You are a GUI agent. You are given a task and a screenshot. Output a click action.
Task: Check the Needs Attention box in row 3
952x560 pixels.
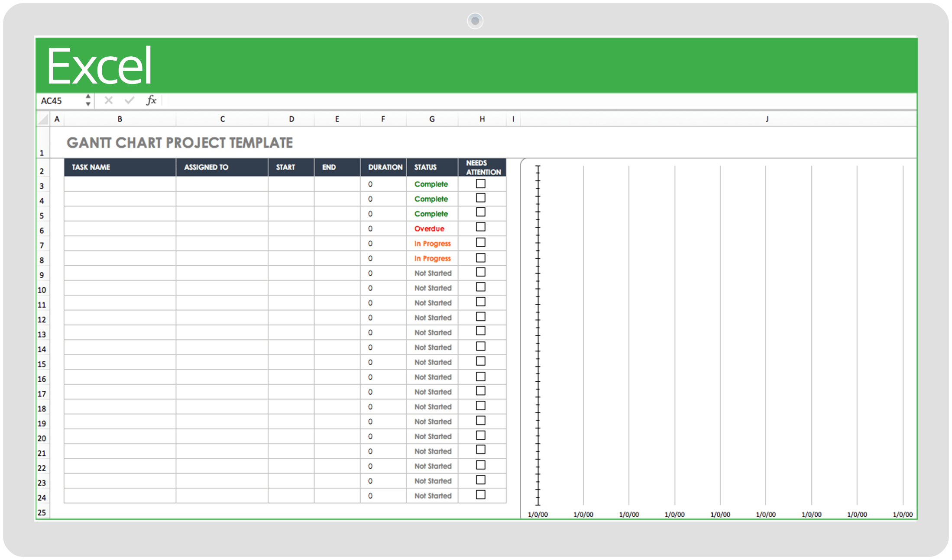(x=480, y=183)
